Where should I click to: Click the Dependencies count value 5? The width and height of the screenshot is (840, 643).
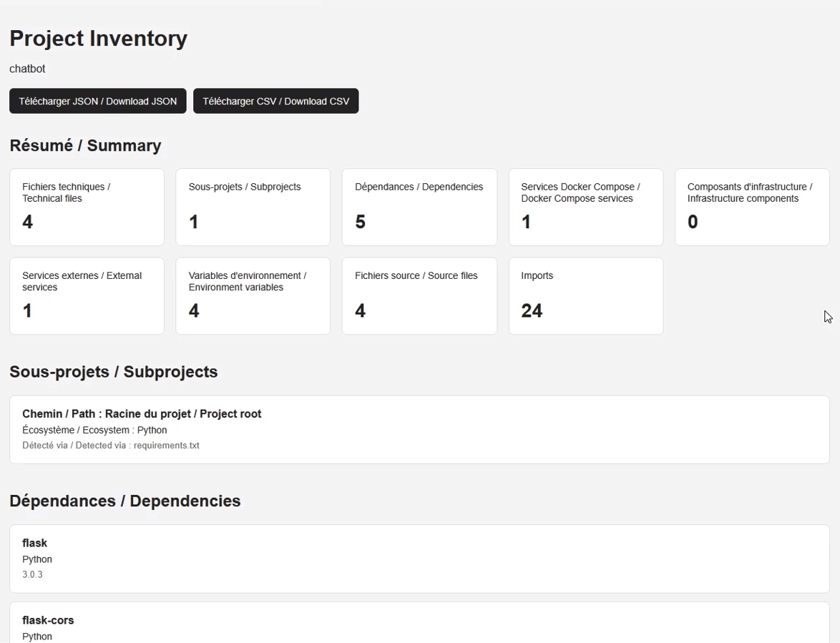pyautogui.click(x=360, y=222)
